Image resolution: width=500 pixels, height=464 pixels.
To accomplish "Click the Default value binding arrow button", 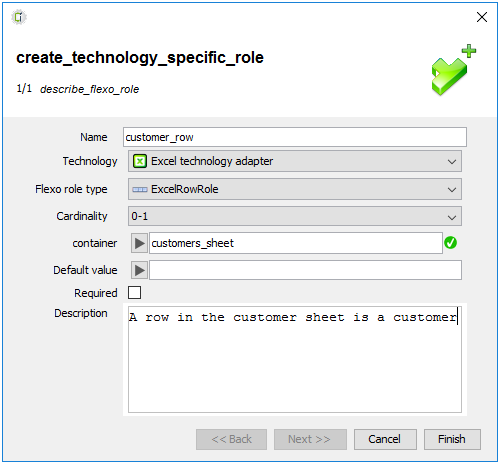I will click(x=139, y=270).
